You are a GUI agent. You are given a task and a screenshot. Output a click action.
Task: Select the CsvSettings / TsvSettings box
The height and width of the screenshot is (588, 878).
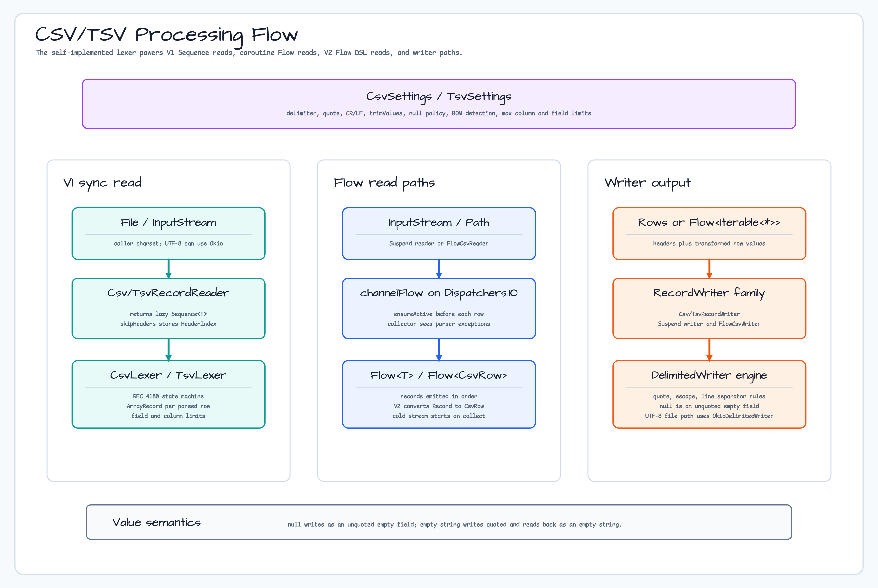click(439, 104)
